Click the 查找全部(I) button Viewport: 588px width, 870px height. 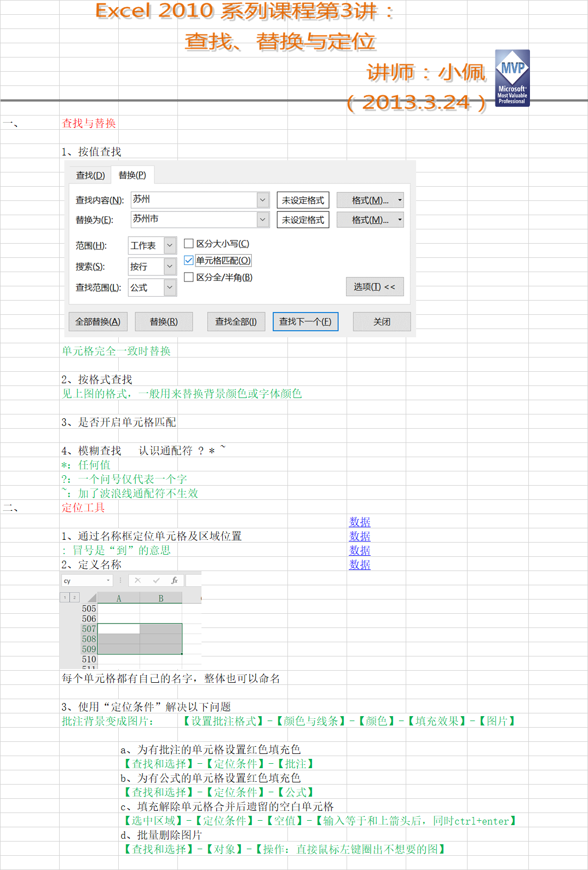236,321
